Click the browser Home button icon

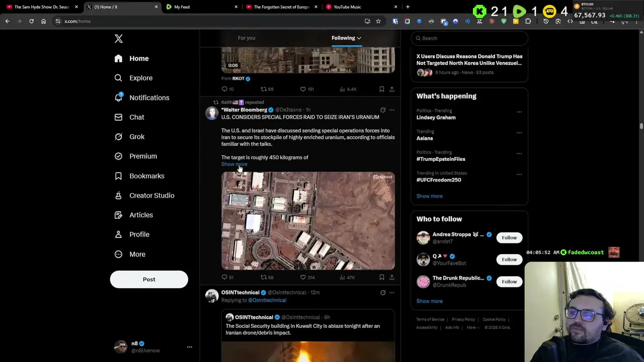[43, 21]
